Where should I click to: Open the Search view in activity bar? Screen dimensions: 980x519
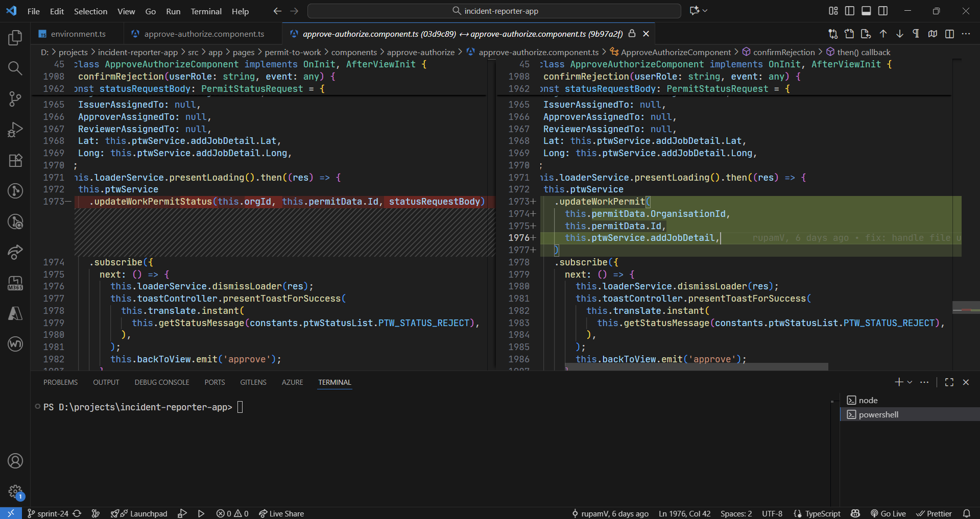coord(15,68)
